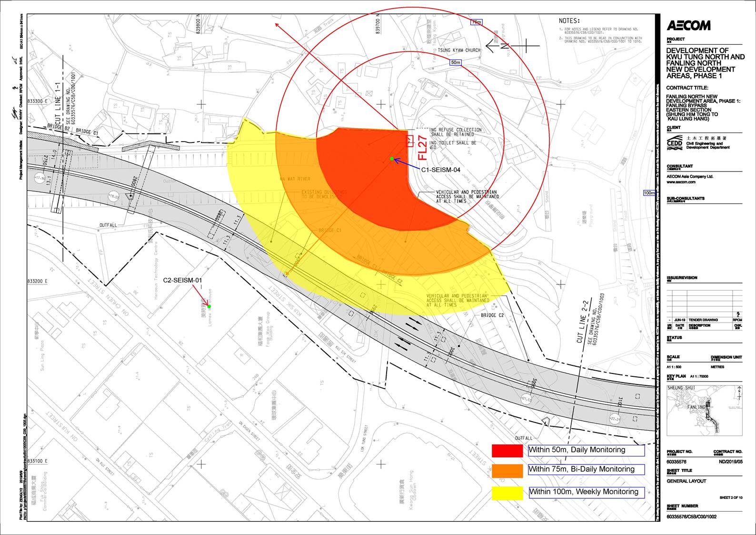The width and height of the screenshot is (756, 535).
Task: Click the '839700 N' grid coordinate
Action: click(378, 25)
